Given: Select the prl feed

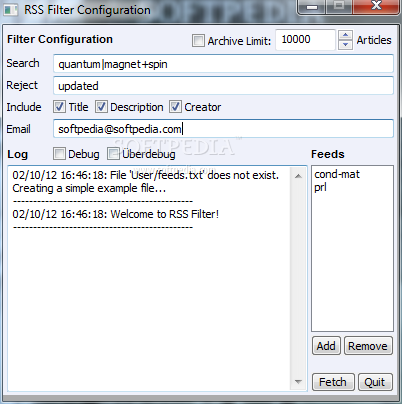Looking at the screenshot, I should (320, 187).
